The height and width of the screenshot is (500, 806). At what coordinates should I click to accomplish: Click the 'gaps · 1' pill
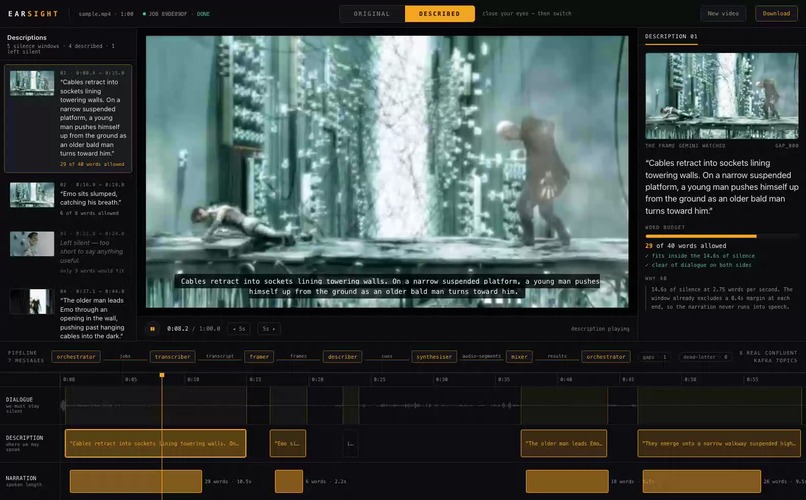click(654, 357)
